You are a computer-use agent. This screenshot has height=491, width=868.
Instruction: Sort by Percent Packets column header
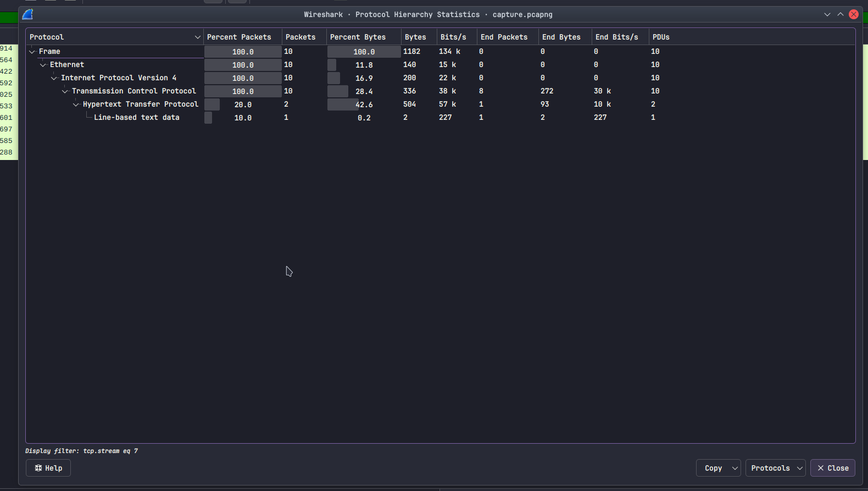click(x=243, y=37)
